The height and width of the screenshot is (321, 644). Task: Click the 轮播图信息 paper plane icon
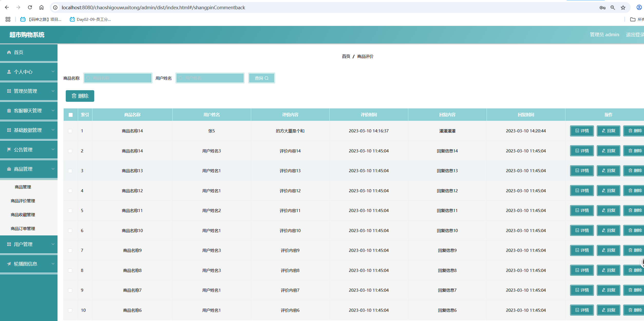(9, 264)
